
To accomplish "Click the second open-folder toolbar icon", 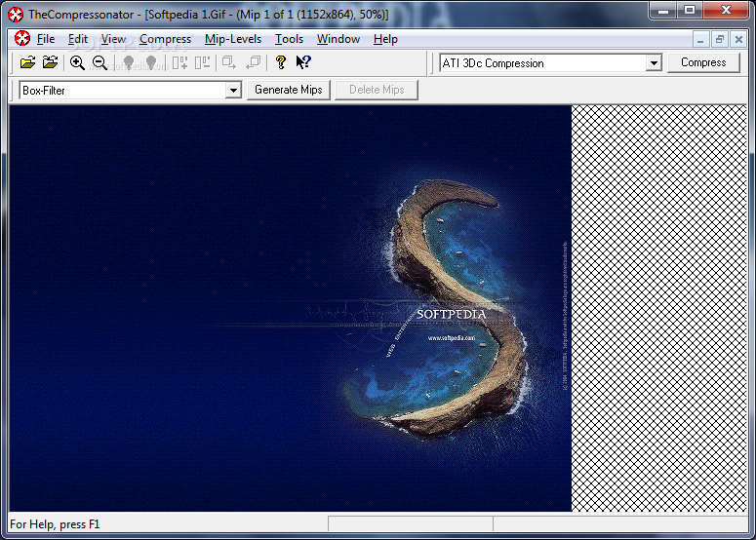I will [50, 62].
